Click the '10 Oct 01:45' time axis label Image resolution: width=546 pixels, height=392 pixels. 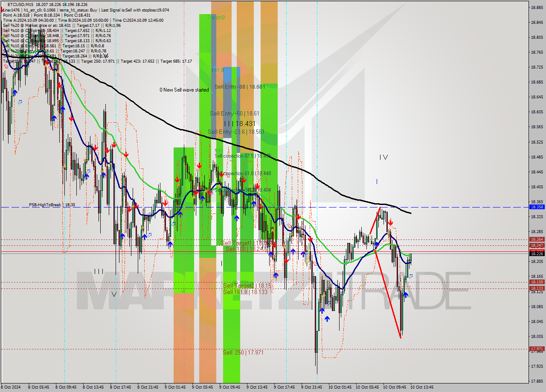click(x=340, y=387)
